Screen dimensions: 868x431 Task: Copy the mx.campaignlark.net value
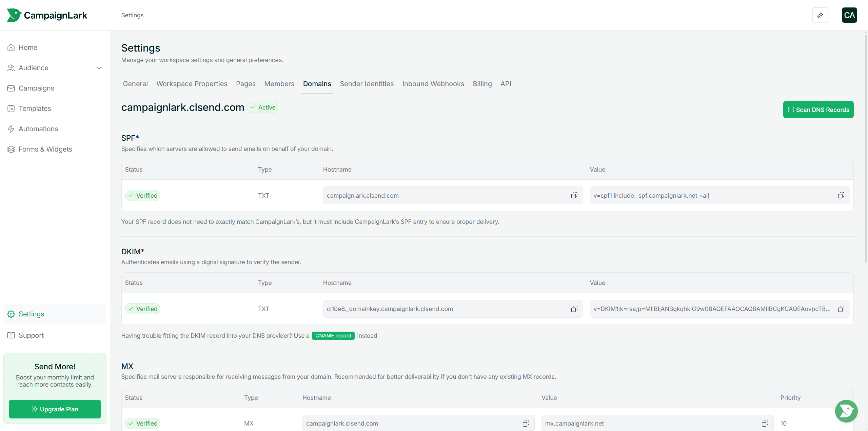[x=765, y=424]
